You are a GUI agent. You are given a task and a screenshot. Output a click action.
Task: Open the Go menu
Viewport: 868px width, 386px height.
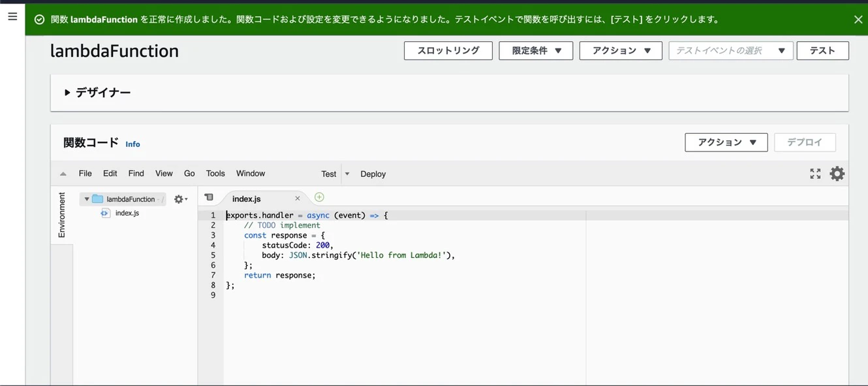(x=189, y=174)
